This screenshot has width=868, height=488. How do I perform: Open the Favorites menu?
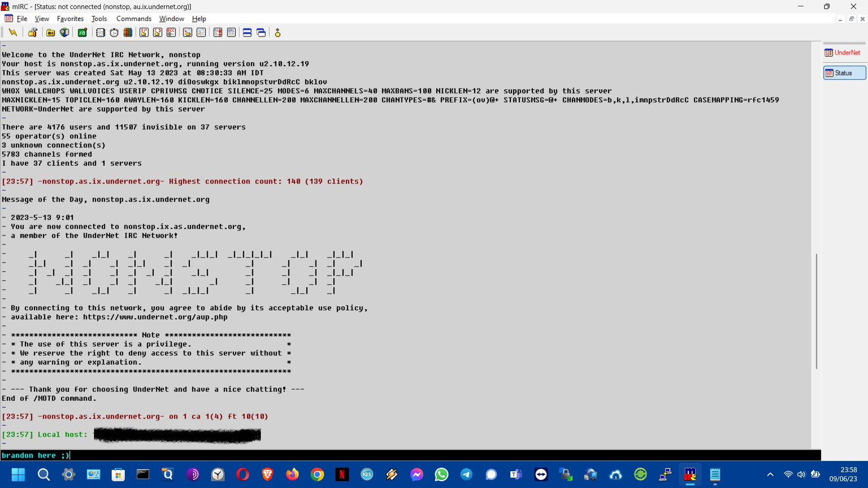coord(70,19)
